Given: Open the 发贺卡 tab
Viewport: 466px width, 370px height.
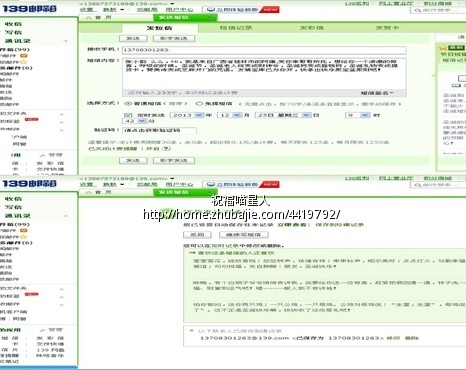Looking at the screenshot, I should click(387, 28).
